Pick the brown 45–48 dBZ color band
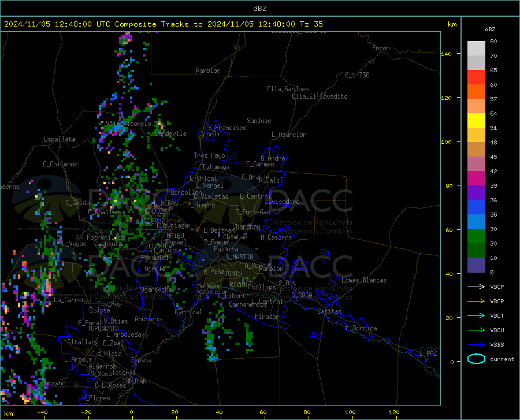The height and width of the screenshot is (420, 520). tap(476, 150)
